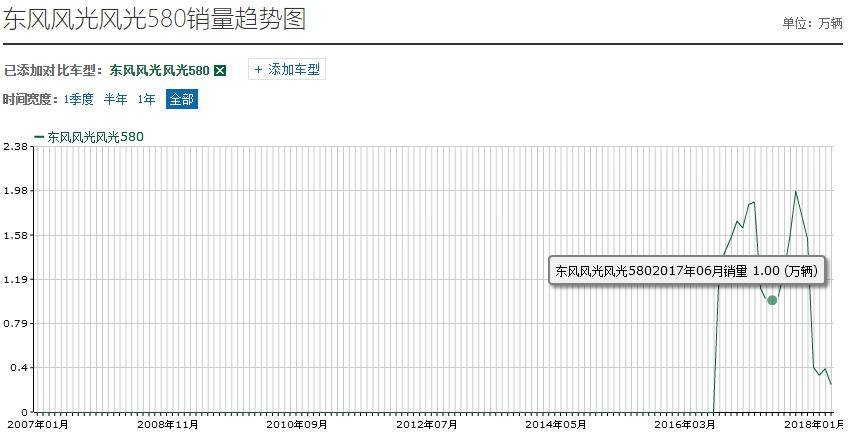Click the 1.98 y-axis value
This screenshot has height=445, width=853.
tap(15, 191)
